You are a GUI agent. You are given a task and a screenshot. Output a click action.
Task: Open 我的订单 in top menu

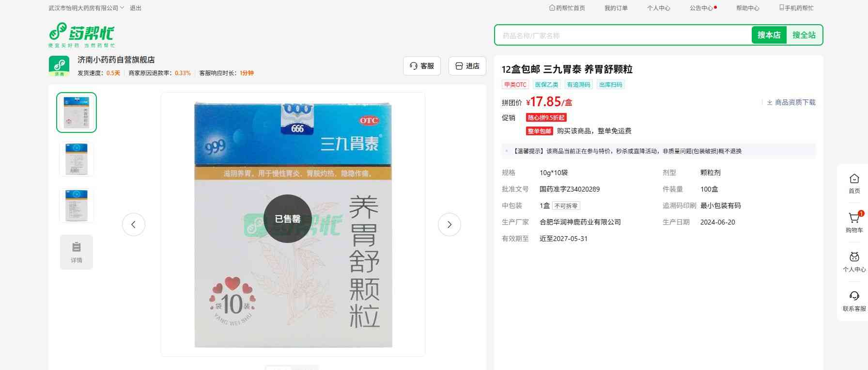(x=616, y=8)
